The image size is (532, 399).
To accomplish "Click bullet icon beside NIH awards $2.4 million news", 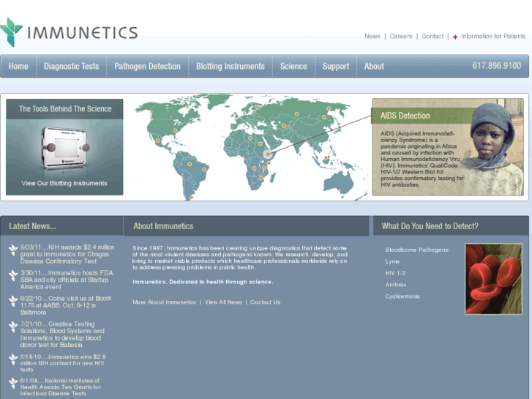I will pos(13,250).
